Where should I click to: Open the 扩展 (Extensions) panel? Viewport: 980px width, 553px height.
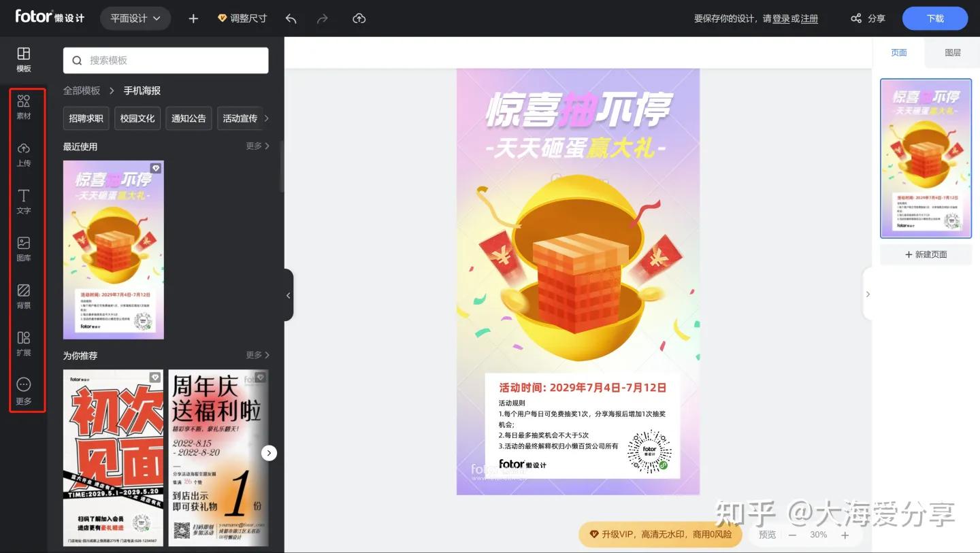tap(24, 343)
